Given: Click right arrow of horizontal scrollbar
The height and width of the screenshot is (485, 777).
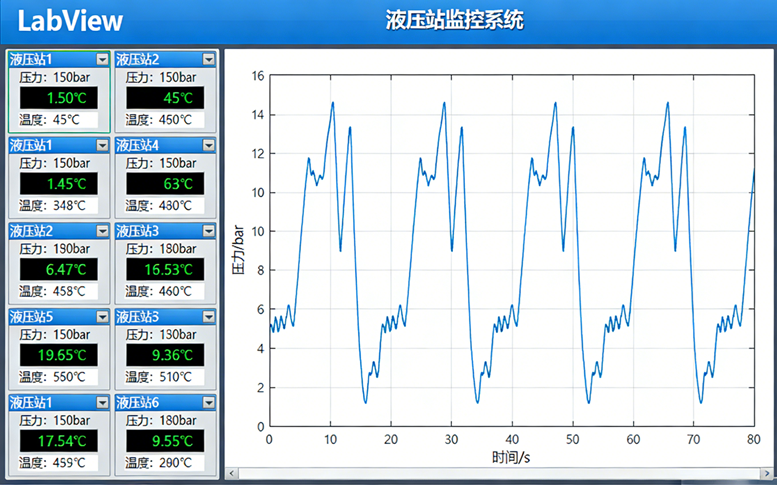Looking at the screenshot, I should pyautogui.click(x=768, y=473).
